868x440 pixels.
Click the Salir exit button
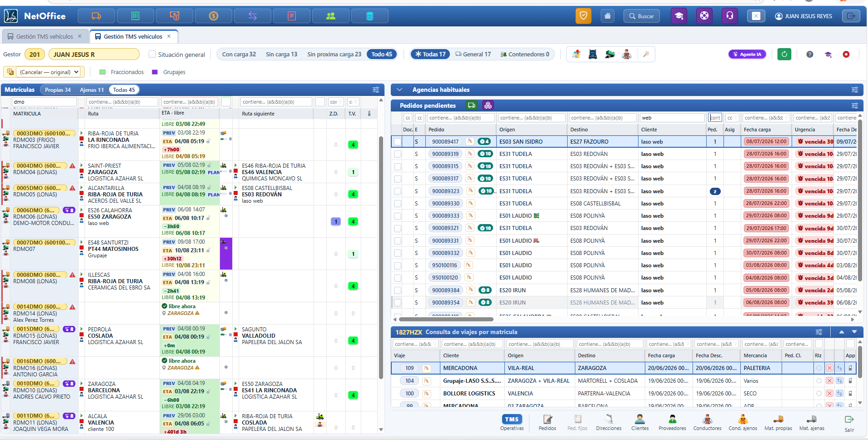click(849, 423)
